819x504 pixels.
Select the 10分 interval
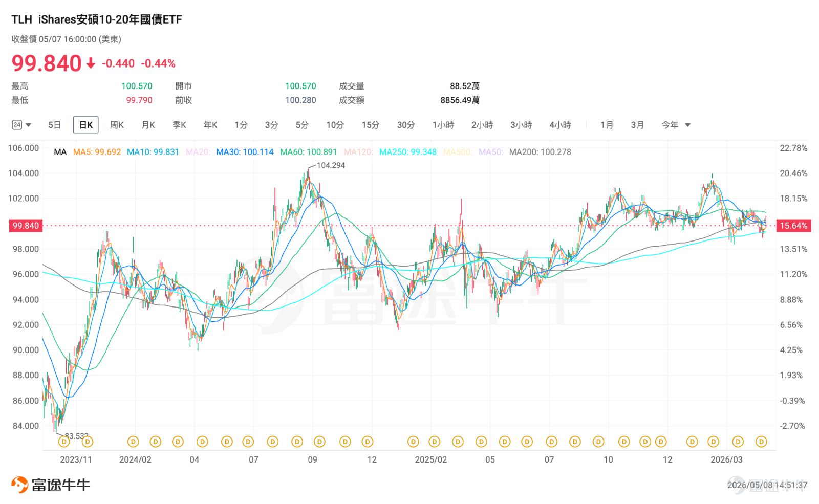tap(335, 125)
